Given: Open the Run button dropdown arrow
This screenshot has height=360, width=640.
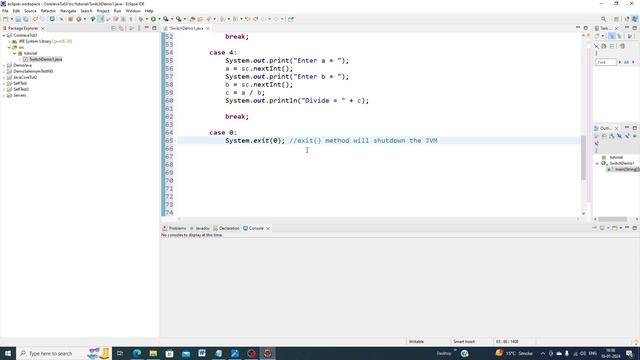Looking at the screenshot, I should coord(159,19).
